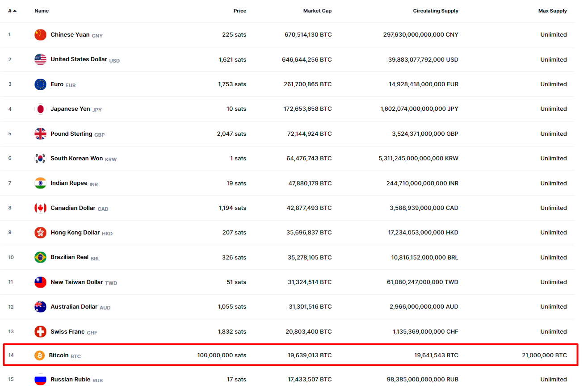Click circulating supply 98,385,000,000,000 RUB

[423, 379]
